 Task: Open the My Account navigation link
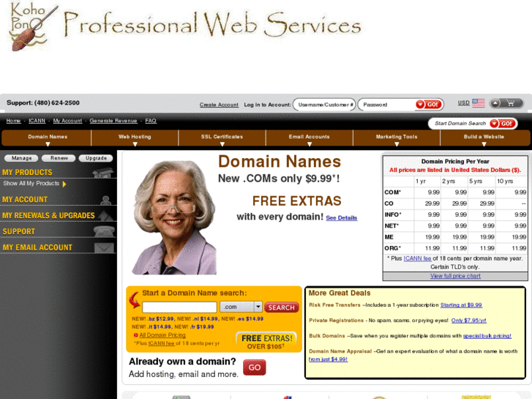(67, 121)
